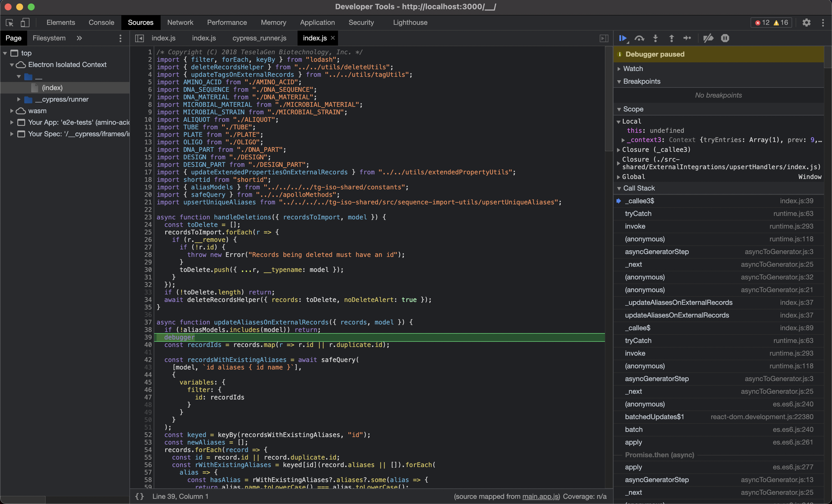The image size is (832, 504).
Task: Show more navigator tabs chevron
Action: [79, 38]
